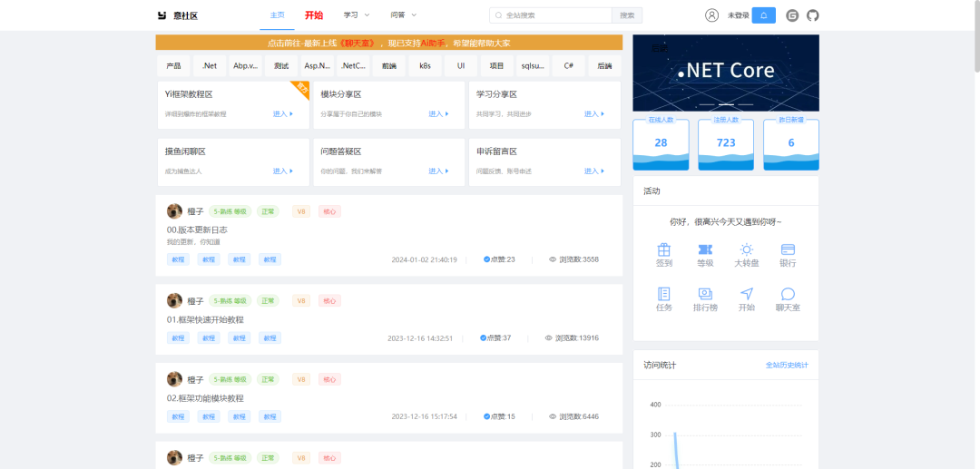The height and width of the screenshot is (469, 980).
Task: Select the k8s tag filter
Action: (425, 66)
